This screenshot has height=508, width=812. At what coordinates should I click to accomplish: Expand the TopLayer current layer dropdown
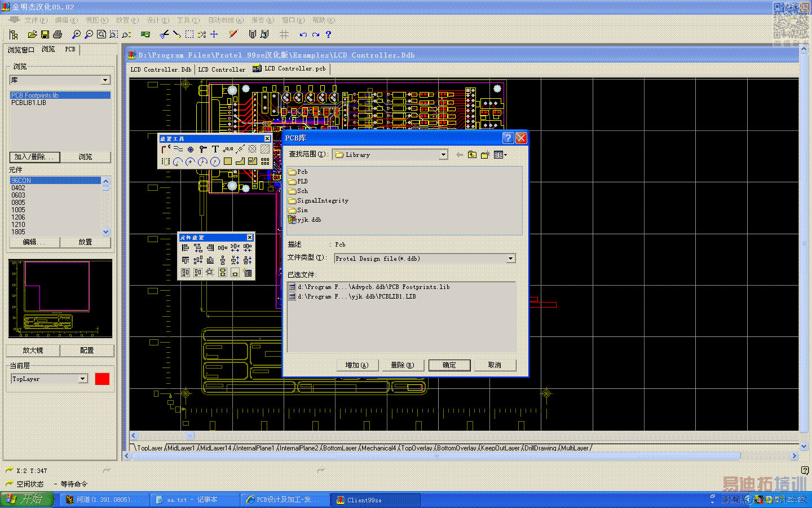(83, 379)
